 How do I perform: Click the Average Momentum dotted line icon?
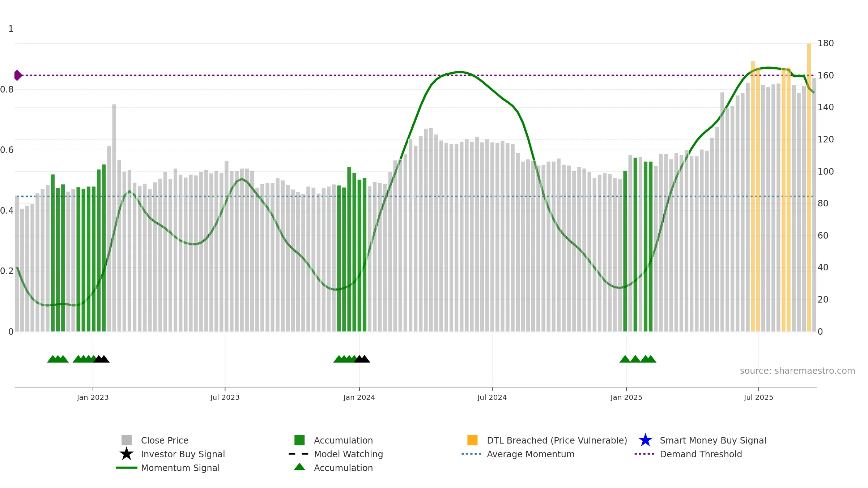[x=472, y=454]
